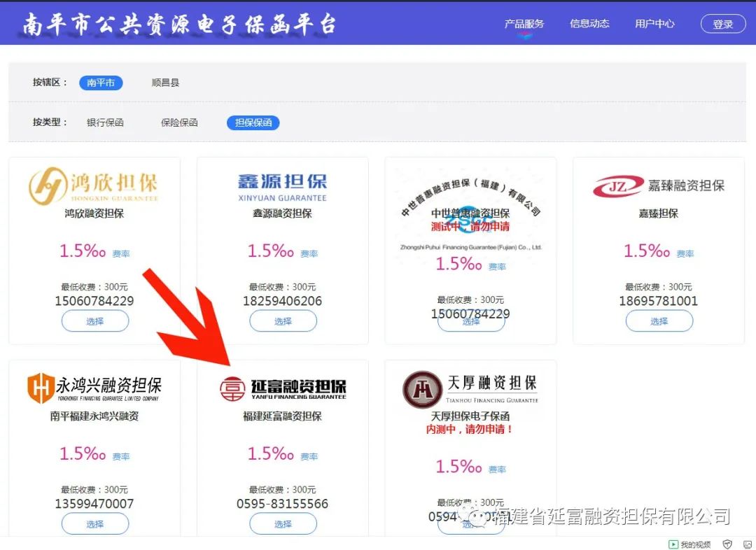Image resolution: width=756 pixels, height=550 pixels.
Task: Open the 信息动态 menu
Action: coord(589,24)
